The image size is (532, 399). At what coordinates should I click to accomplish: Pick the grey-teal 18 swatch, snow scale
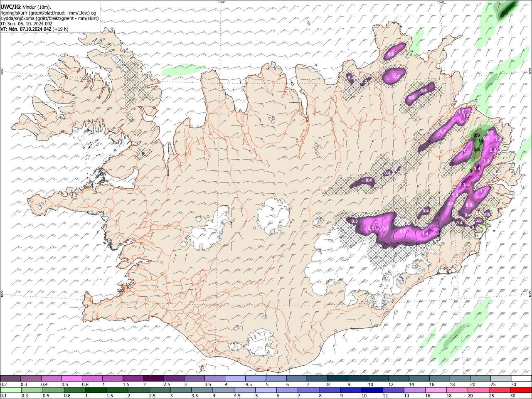point(461,379)
